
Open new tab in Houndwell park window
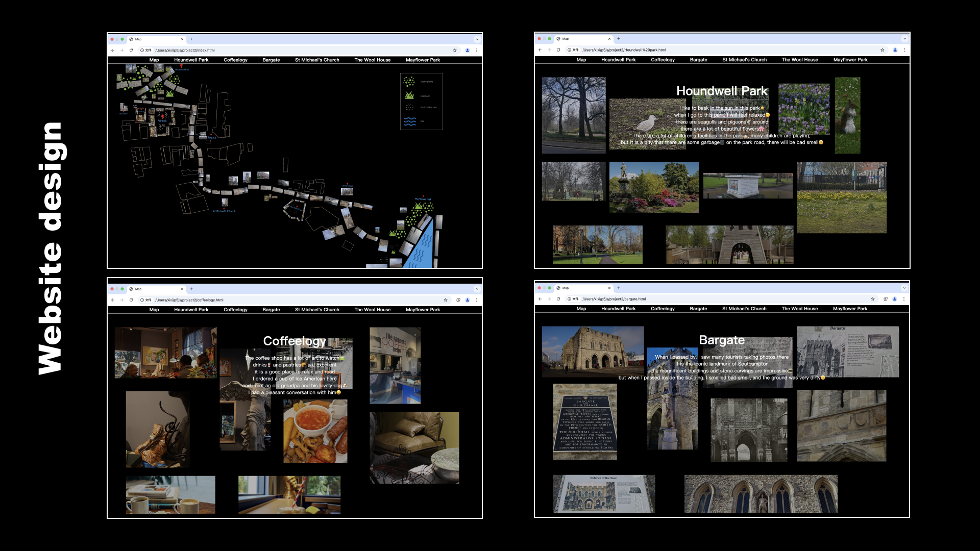[619, 39]
